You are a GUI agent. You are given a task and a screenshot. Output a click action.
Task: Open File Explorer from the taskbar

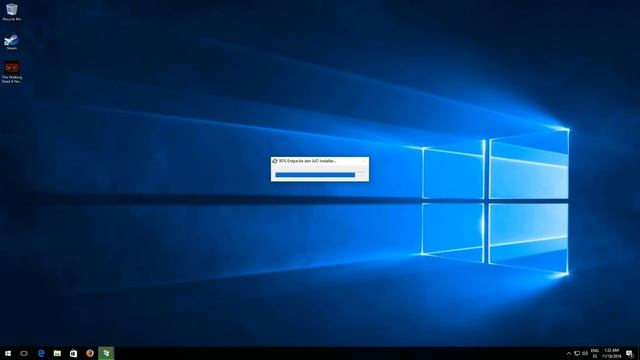click(x=57, y=353)
